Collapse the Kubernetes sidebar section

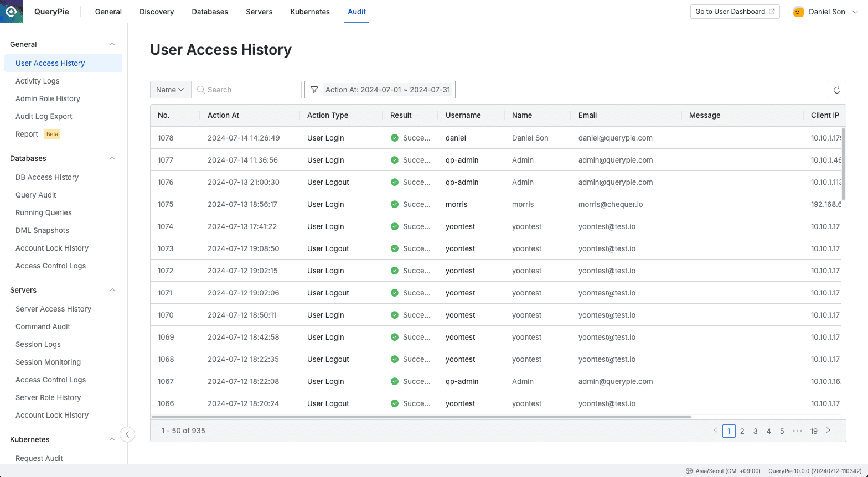[x=112, y=439]
